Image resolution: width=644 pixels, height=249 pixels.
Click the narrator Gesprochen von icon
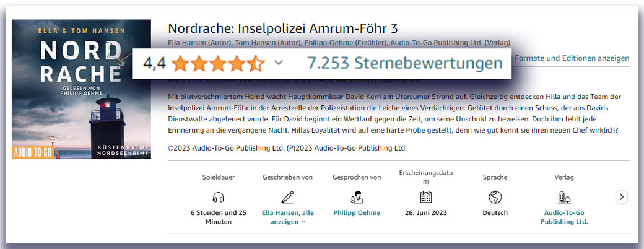357,197
